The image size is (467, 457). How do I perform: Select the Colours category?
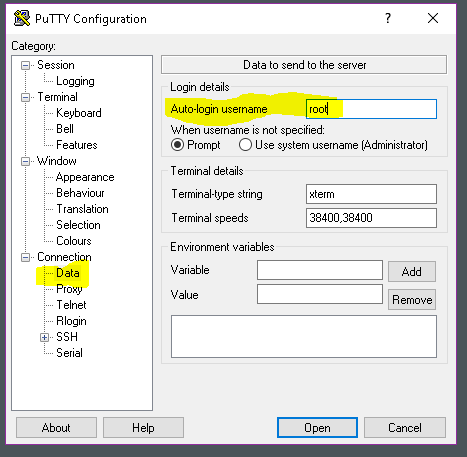pos(74,241)
